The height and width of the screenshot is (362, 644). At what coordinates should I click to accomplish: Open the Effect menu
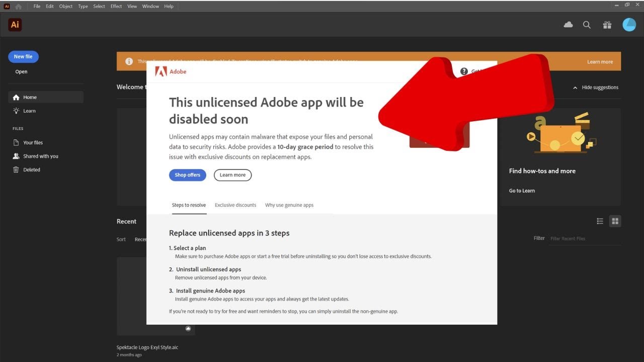click(116, 7)
